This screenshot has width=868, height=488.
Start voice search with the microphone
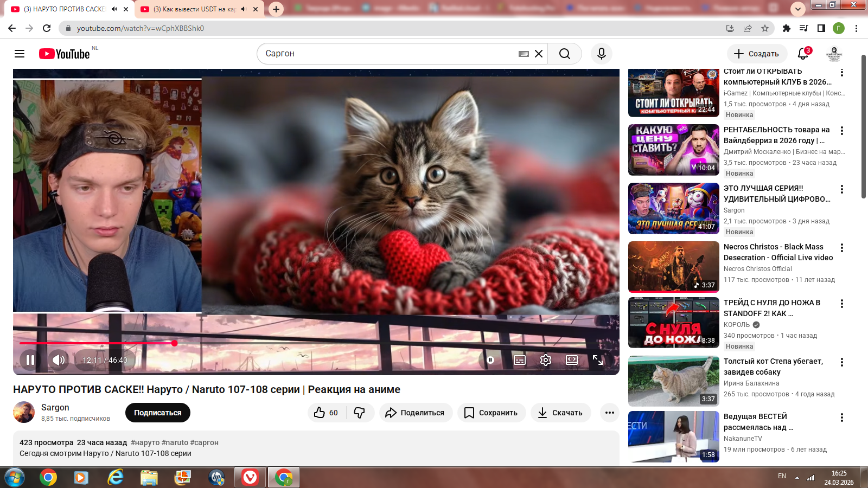point(601,54)
